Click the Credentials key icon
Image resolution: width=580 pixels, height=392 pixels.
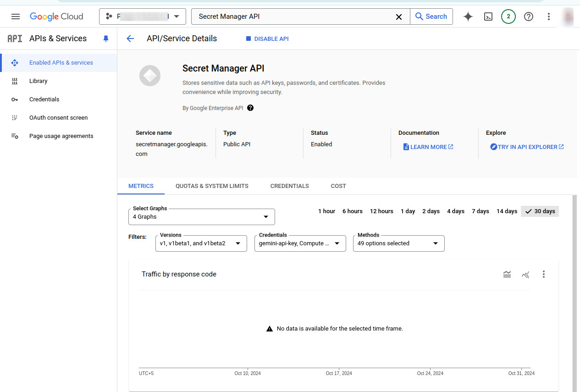(15, 99)
